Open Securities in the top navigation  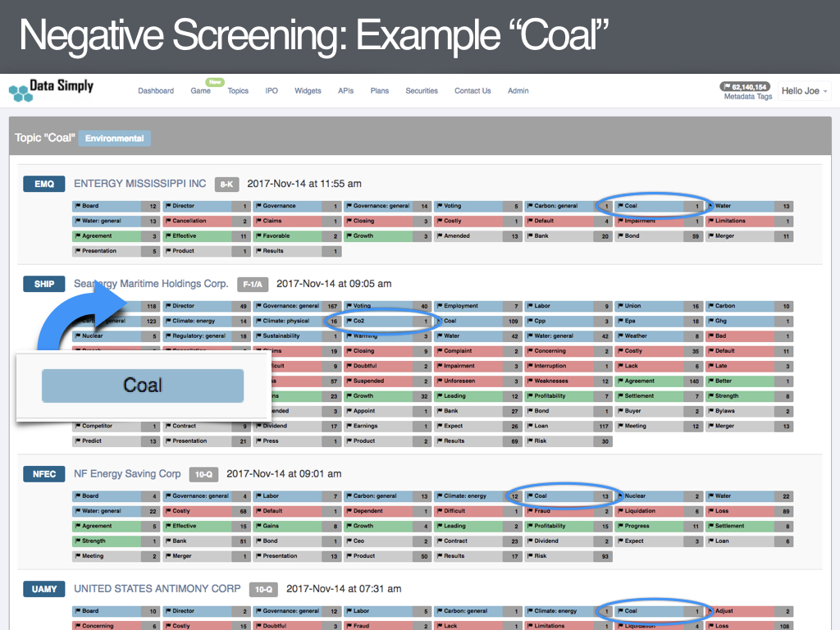pos(422,90)
